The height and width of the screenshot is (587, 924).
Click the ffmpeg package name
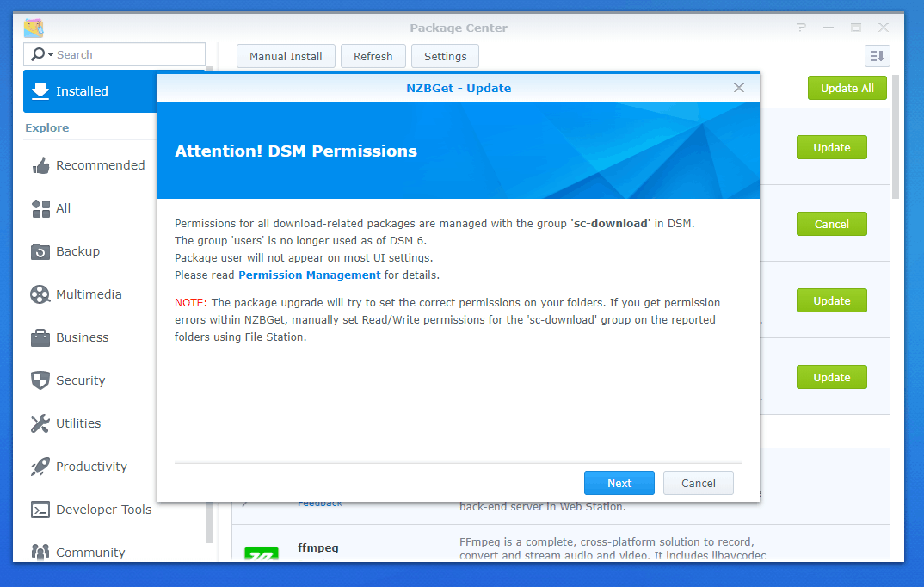(317, 547)
